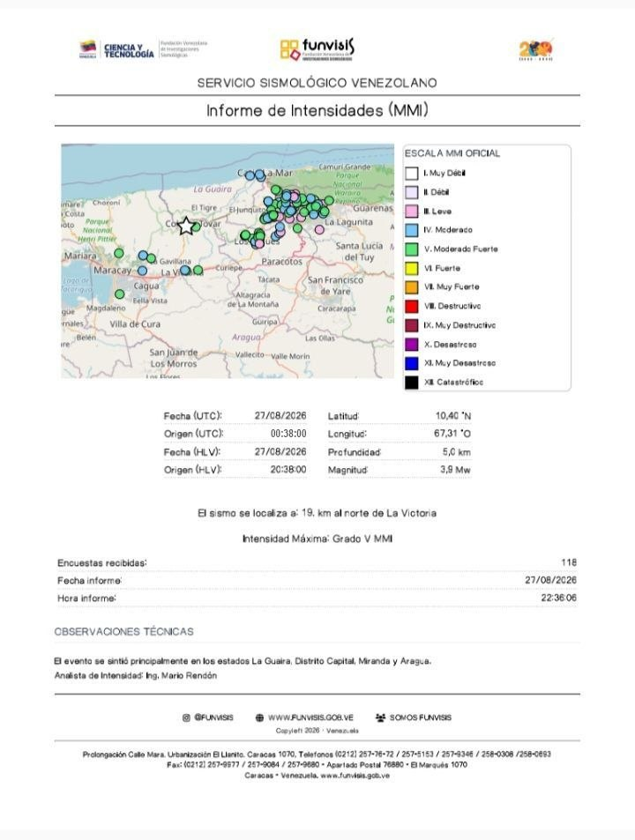Screen dimensions: 635x840
Task: Click the Paracotos label on the map
Action: coord(282,262)
